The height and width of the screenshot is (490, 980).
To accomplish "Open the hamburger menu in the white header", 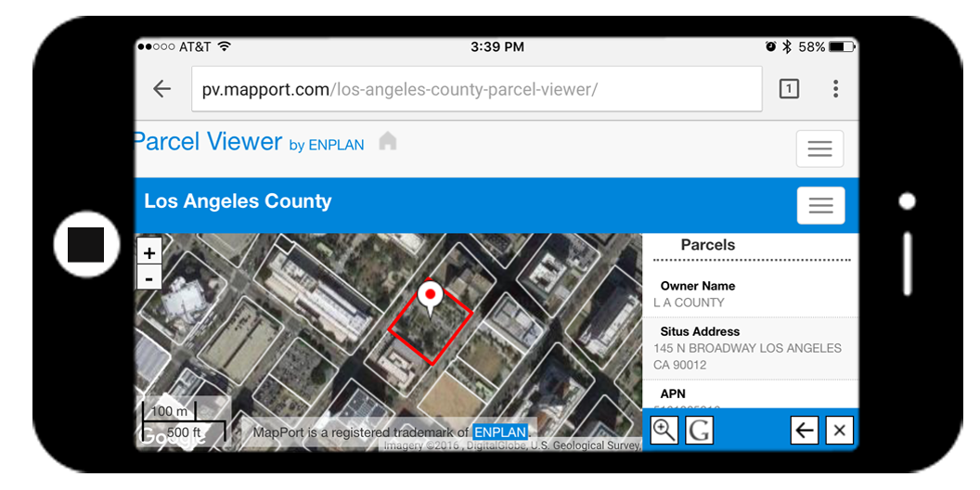I will [x=819, y=148].
